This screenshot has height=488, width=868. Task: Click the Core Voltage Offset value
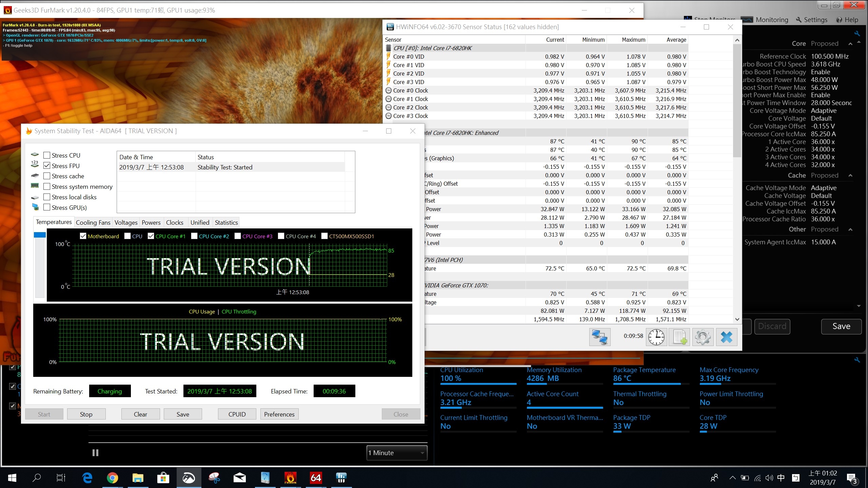coord(823,126)
